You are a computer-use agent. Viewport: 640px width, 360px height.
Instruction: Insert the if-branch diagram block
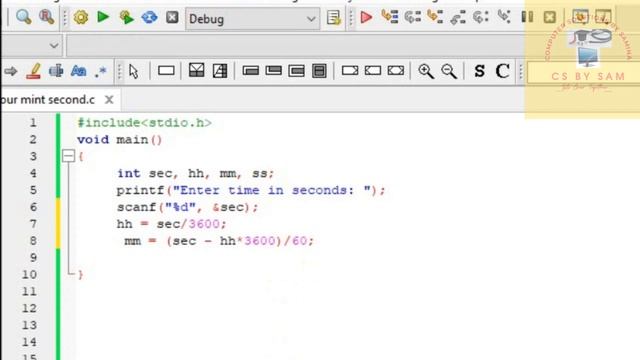tap(196, 71)
